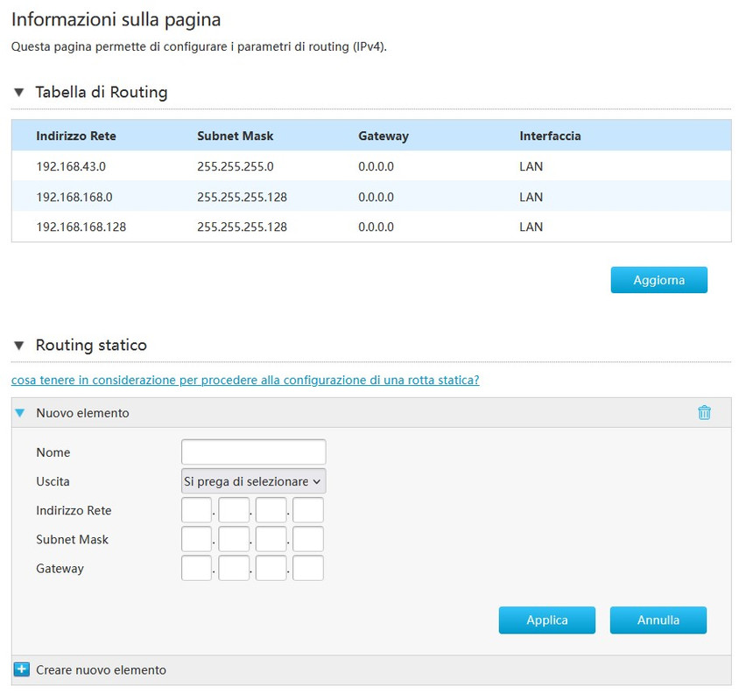Click the Uscita form label

coord(53,481)
